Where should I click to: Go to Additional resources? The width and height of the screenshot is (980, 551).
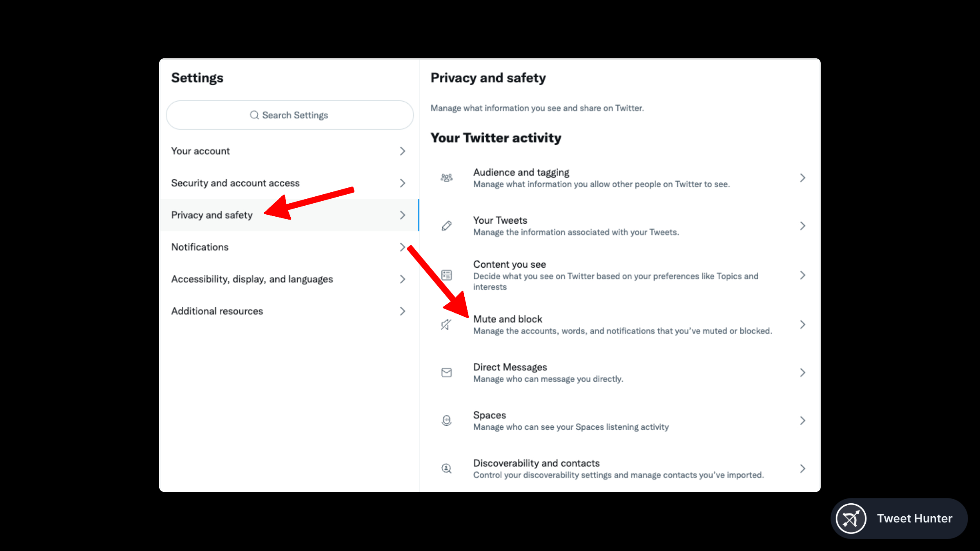click(217, 311)
